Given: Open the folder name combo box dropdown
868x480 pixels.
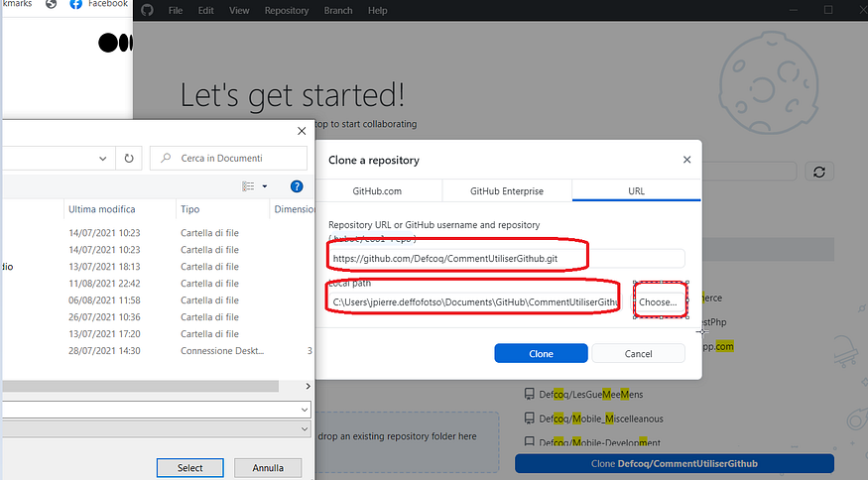Looking at the screenshot, I should (304, 410).
